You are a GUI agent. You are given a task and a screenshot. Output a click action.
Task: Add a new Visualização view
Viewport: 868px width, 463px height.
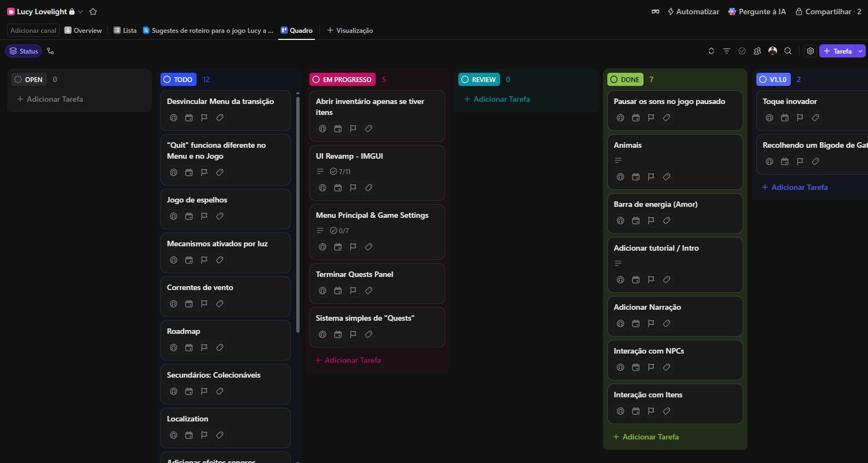[x=350, y=31]
